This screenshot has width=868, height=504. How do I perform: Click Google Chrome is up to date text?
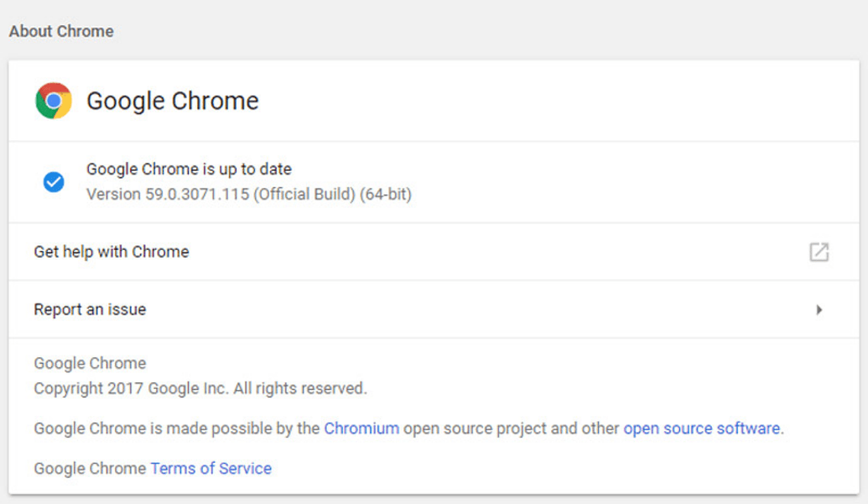pyautogui.click(x=188, y=169)
